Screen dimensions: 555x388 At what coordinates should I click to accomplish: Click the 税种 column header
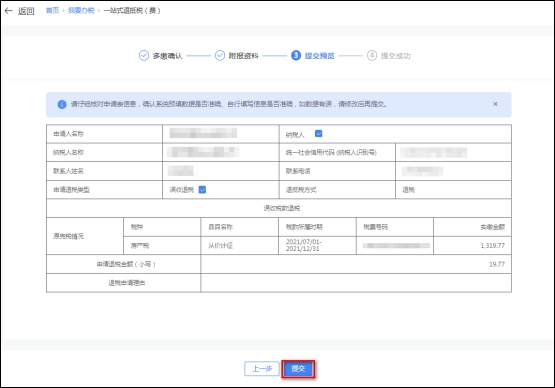(x=162, y=227)
